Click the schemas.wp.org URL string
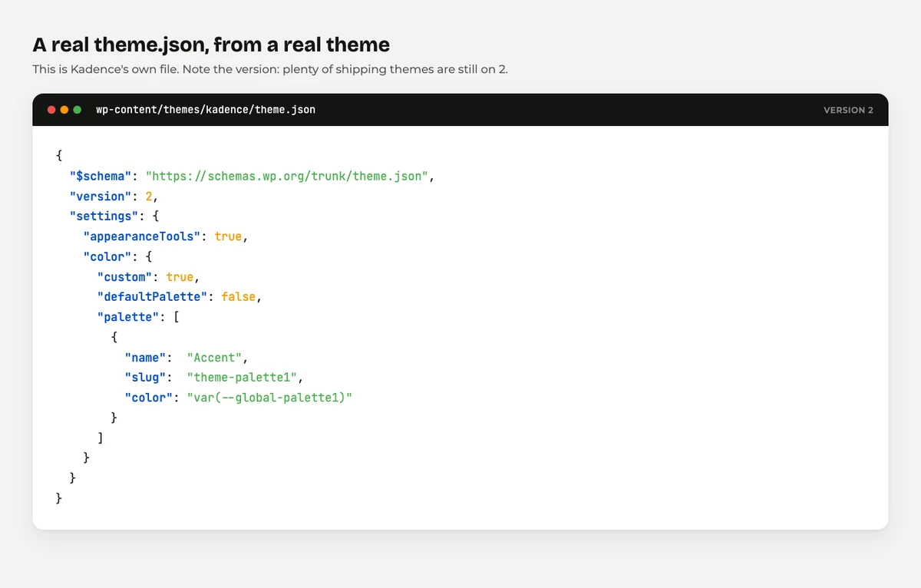 coord(287,177)
